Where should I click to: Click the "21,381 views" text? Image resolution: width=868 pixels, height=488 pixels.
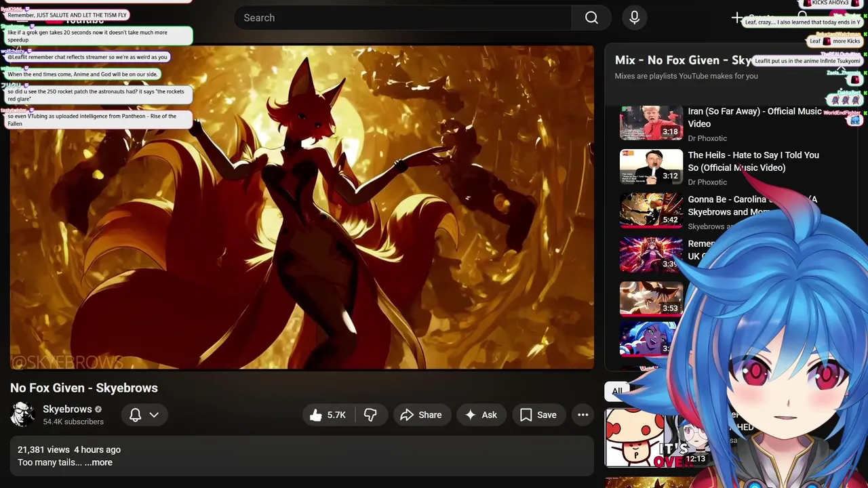pyautogui.click(x=43, y=449)
